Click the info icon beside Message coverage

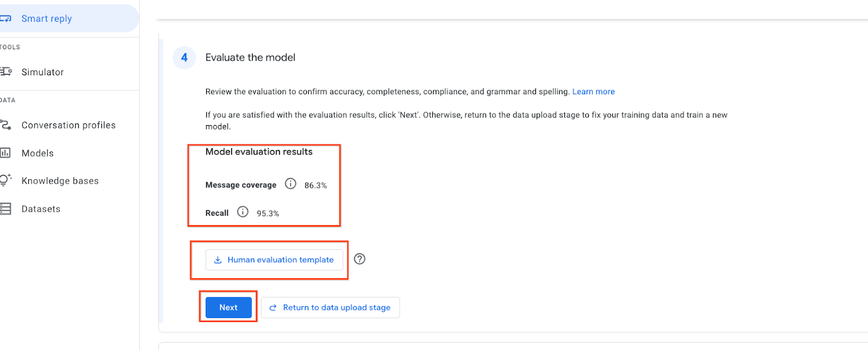click(x=291, y=184)
